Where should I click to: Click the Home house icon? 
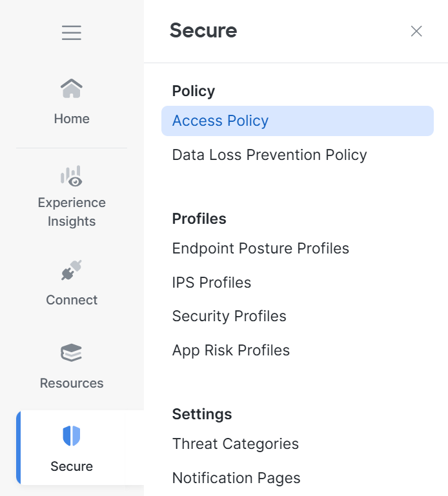[72, 89]
